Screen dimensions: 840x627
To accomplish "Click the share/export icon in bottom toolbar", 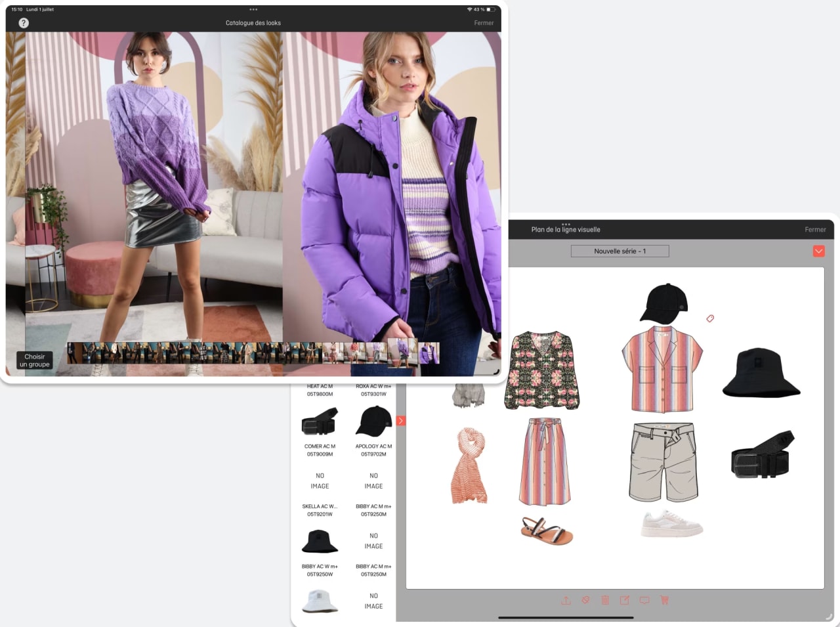I will (566, 600).
